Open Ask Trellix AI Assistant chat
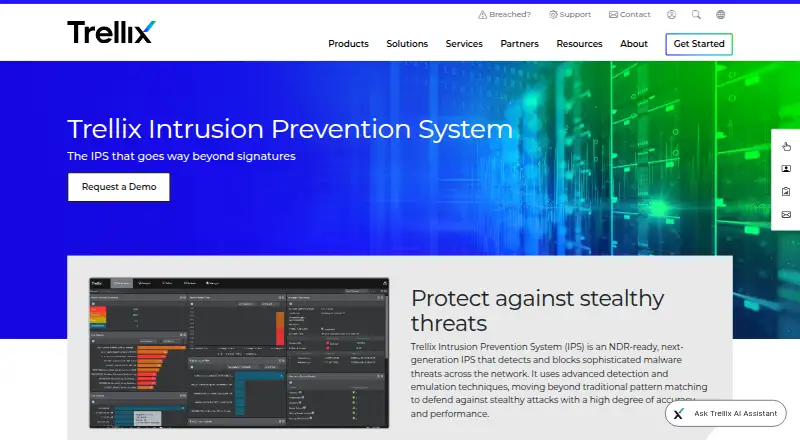This screenshot has width=800, height=440. click(x=726, y=413)
